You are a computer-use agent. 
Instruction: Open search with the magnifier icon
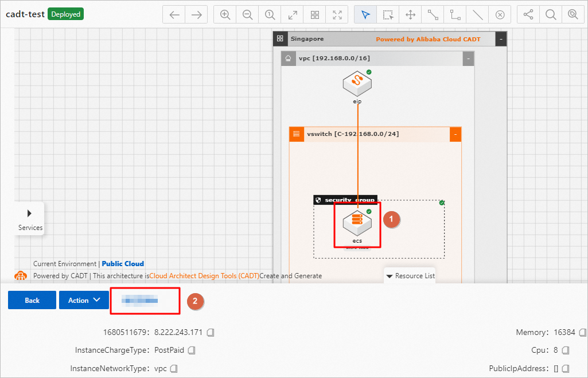[x=551, y=14]
